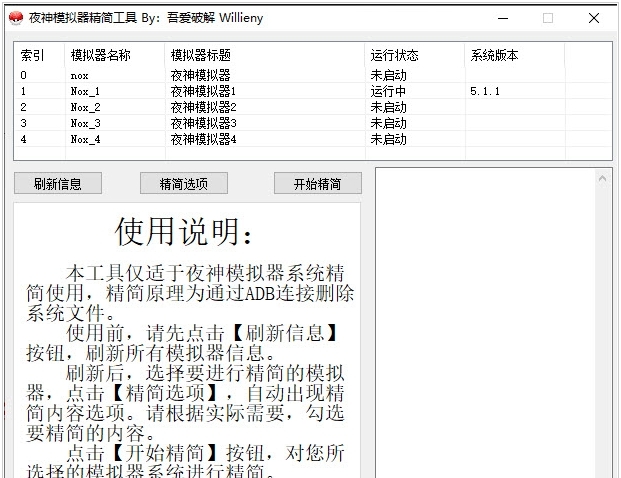The height and width of the screenshot is (478, 621).
Task: Click the title 夜神模拟器2 cell
Action: coord(203,107)
